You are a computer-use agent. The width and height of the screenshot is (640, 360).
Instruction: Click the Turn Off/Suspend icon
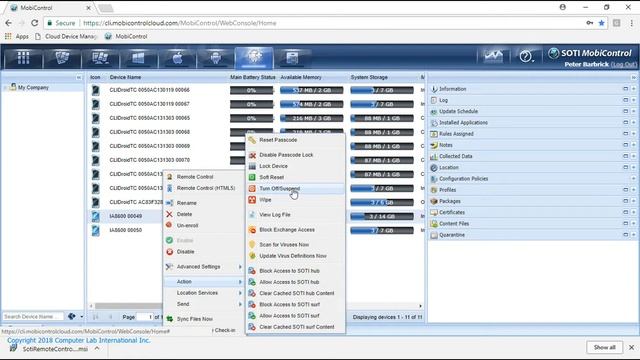pyautogui.click(x=252, y=189)
